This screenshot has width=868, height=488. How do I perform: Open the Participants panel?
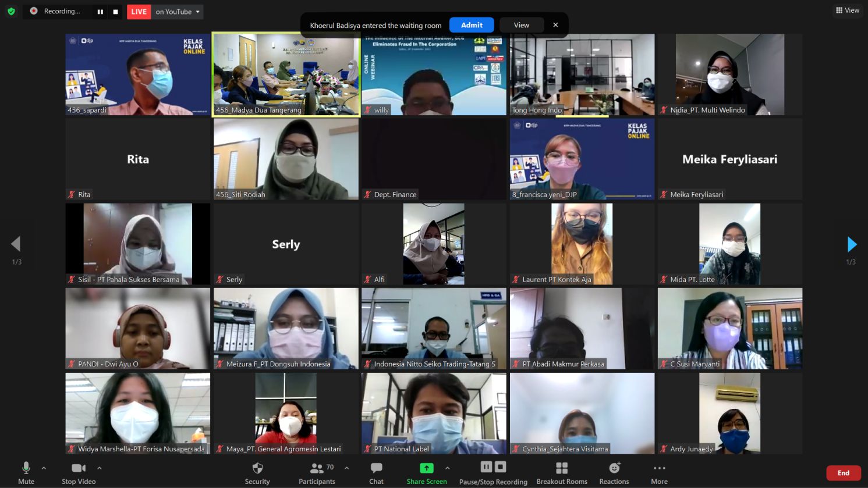pyautogui.click(x=317, y=469)
